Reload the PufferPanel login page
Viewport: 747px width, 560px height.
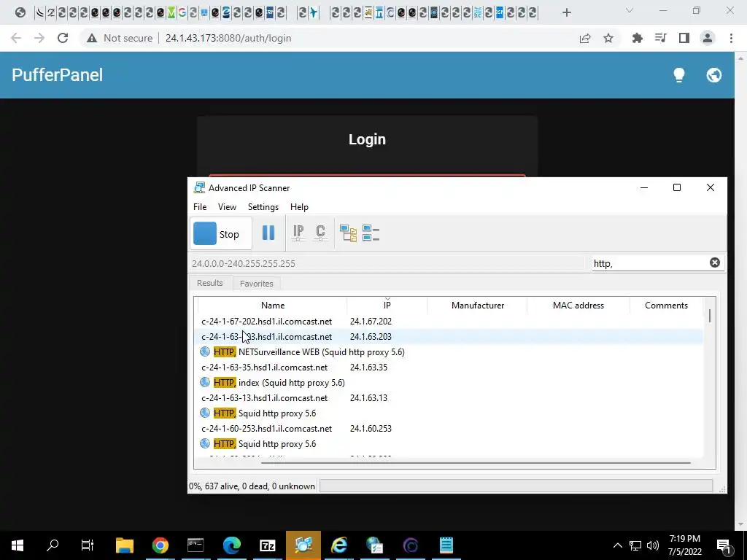[x=63, y=38]
